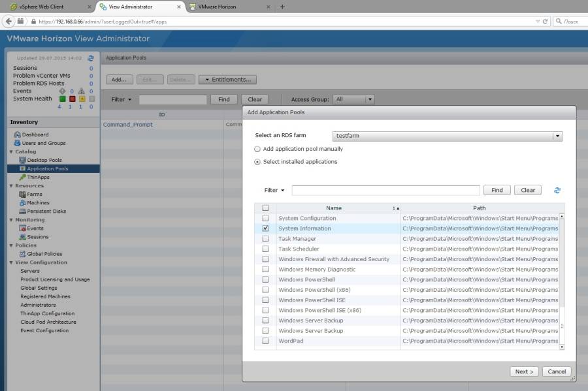588x391 pixels.
Task: Click the ThinApps icon in Catalog
Action: [x=22, y=177]
